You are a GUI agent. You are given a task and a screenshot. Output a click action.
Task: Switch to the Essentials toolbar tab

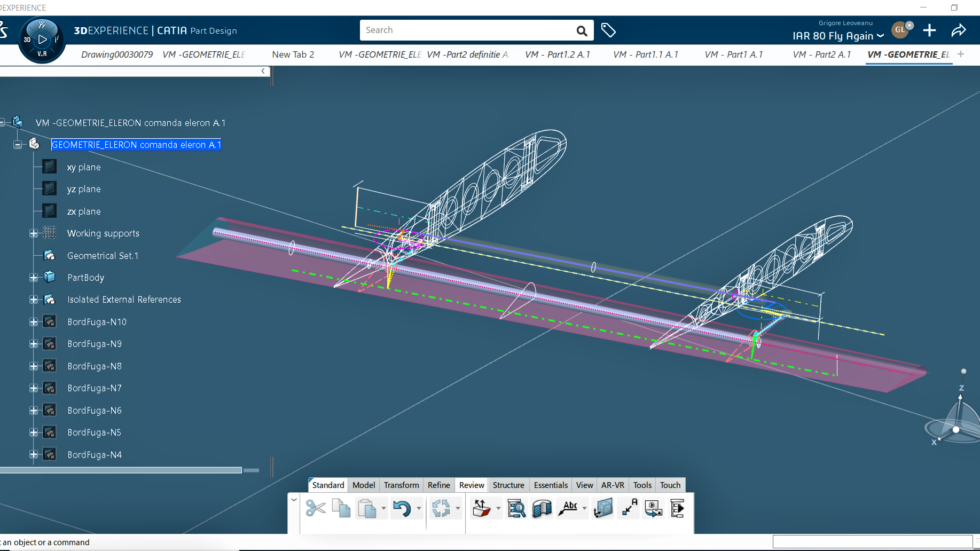pos(551,485)
